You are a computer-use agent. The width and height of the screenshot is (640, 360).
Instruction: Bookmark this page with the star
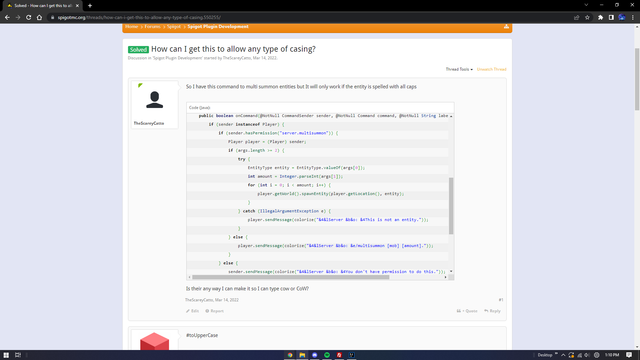click(x=587, y=18)
